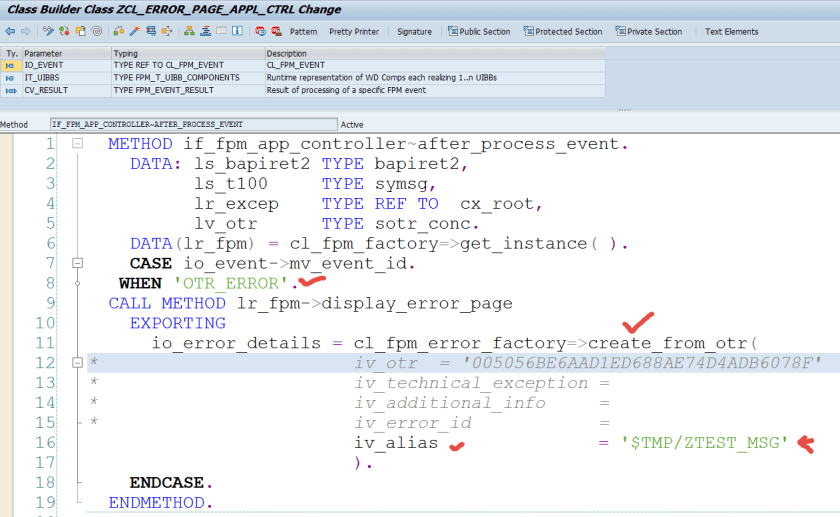840x517 pixels.
Task: Click the Where-used list icon
Action: click(x=148, y=31)
